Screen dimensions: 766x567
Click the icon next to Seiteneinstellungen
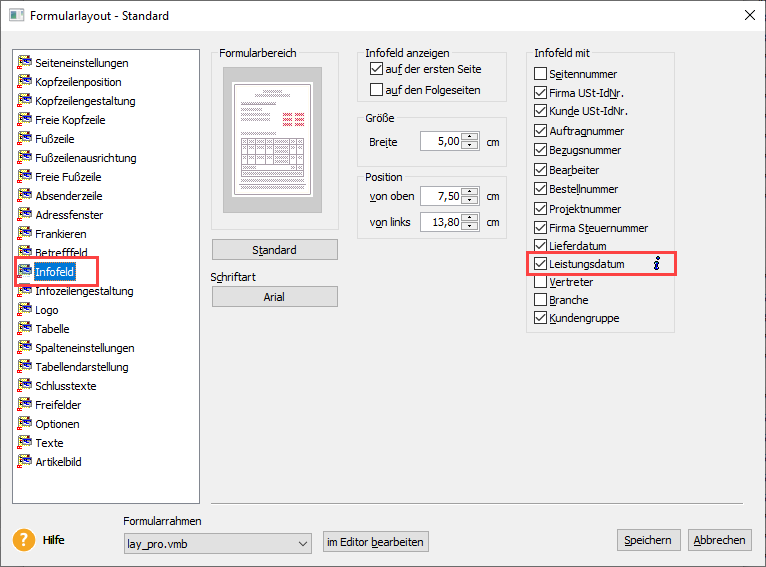tap(25, 63)
